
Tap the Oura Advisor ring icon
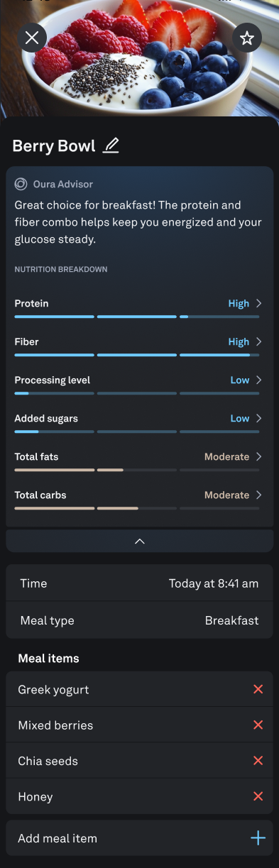(x=21, y=184)
